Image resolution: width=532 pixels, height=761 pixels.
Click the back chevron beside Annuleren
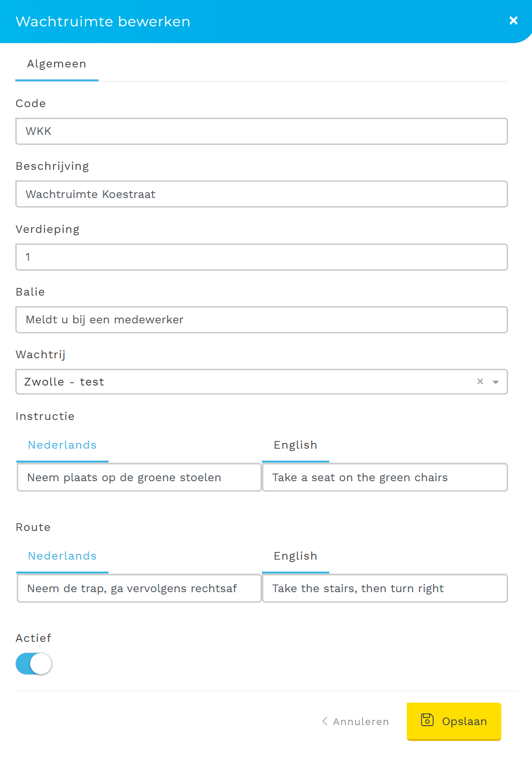click(x=325, y=721)
